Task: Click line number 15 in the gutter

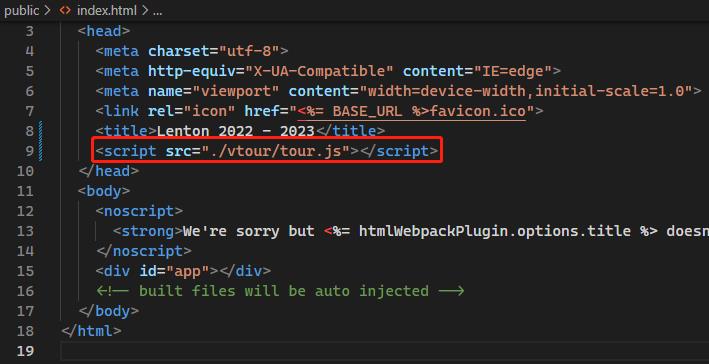Action: [x=25, y=270]
